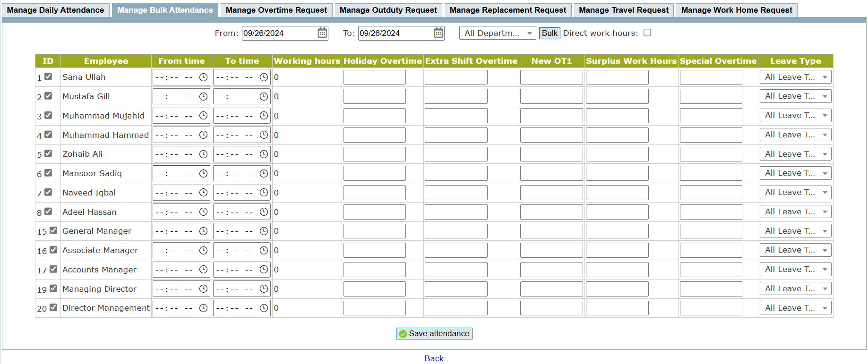Switch to Manage Daily Attendance tab
Viewport: 868px width, 364px height.
(x=55, y=10)
